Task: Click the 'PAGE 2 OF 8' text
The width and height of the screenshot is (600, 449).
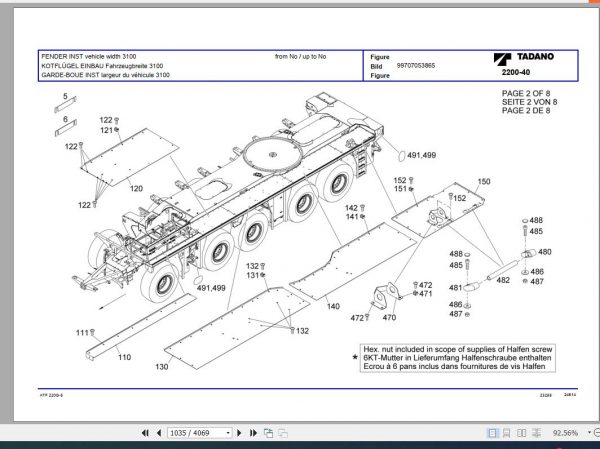Action: coord(526,93)
